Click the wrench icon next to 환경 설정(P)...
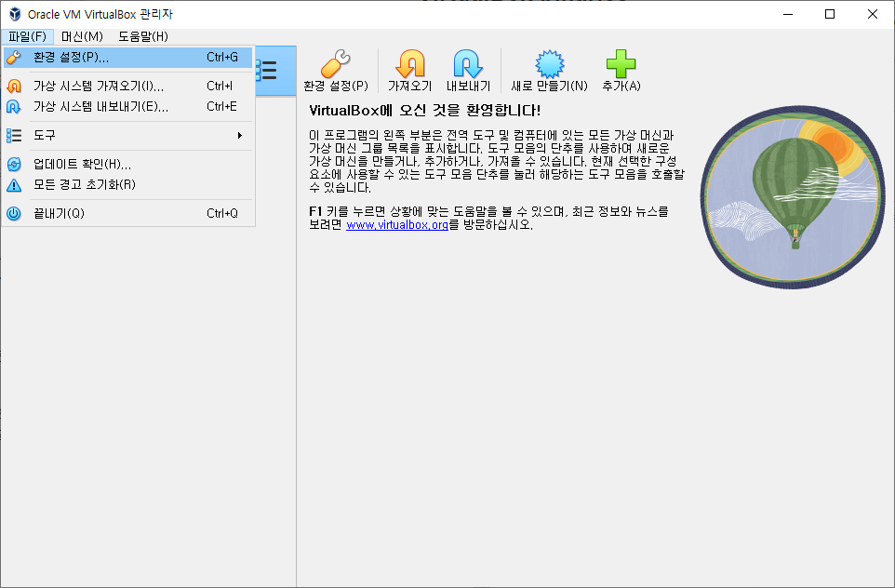 click(x=14, y=57)
